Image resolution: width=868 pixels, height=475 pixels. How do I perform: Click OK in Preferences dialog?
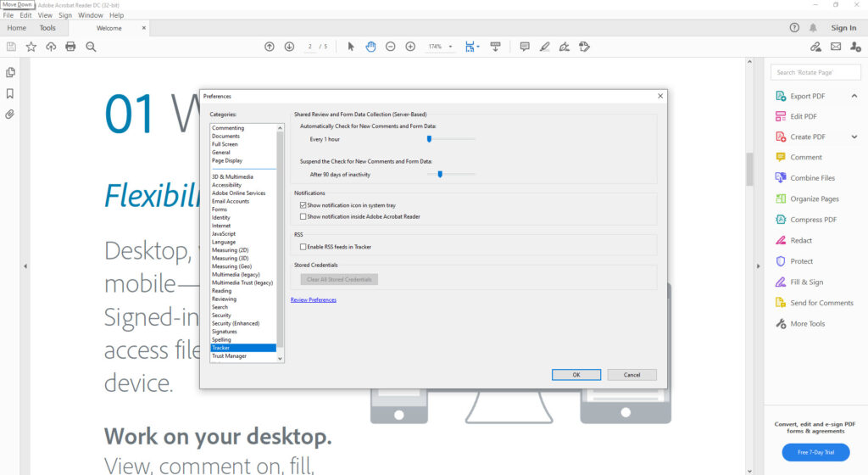(x=576, y=375)
